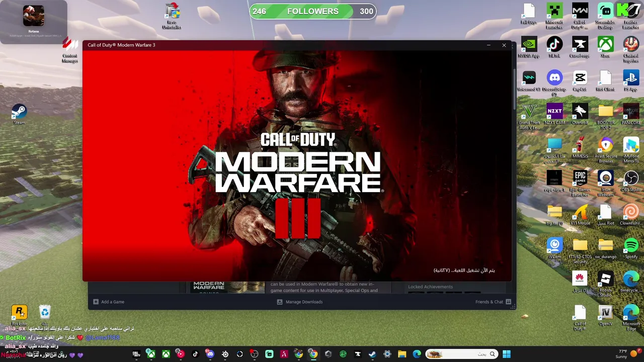Open the trg.rar (1) archive

554,215
